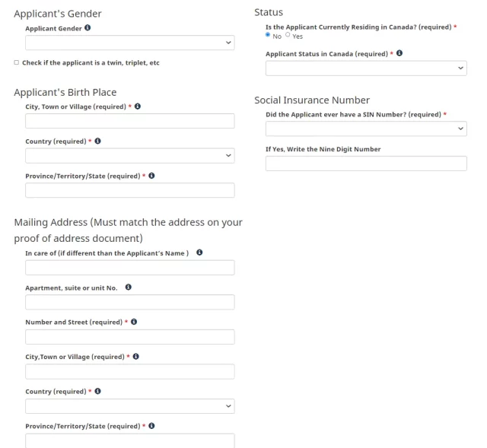Click info icon next to mailing address Country label

[98, 391]
